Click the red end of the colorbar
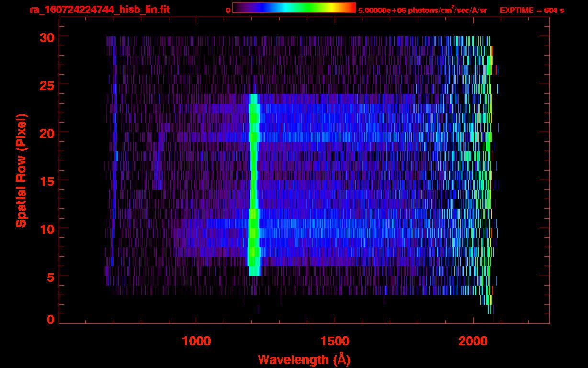Image resolution: width=588 pixels, height=368 pixels. (x=352, y=8)
